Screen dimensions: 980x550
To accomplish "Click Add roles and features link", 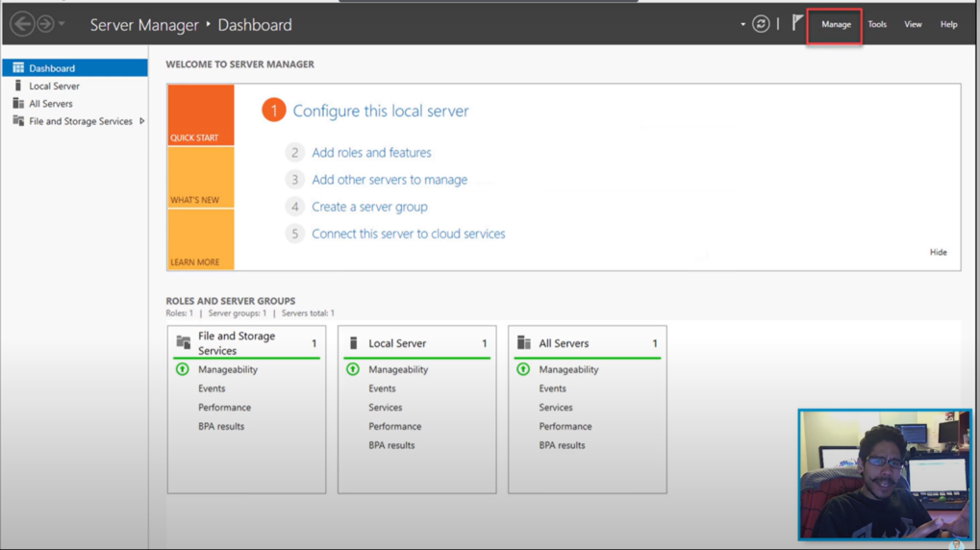I will coord(371,153).
